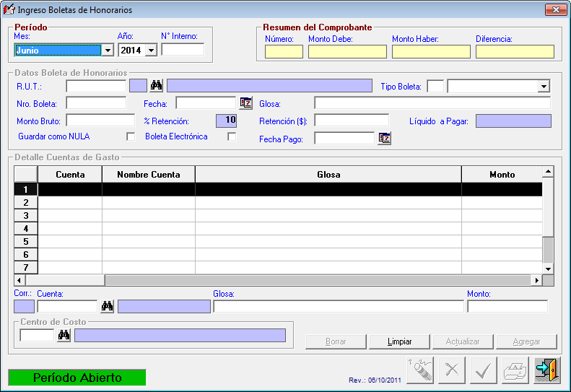Click the R.U.T. number input field

[96, 86]
